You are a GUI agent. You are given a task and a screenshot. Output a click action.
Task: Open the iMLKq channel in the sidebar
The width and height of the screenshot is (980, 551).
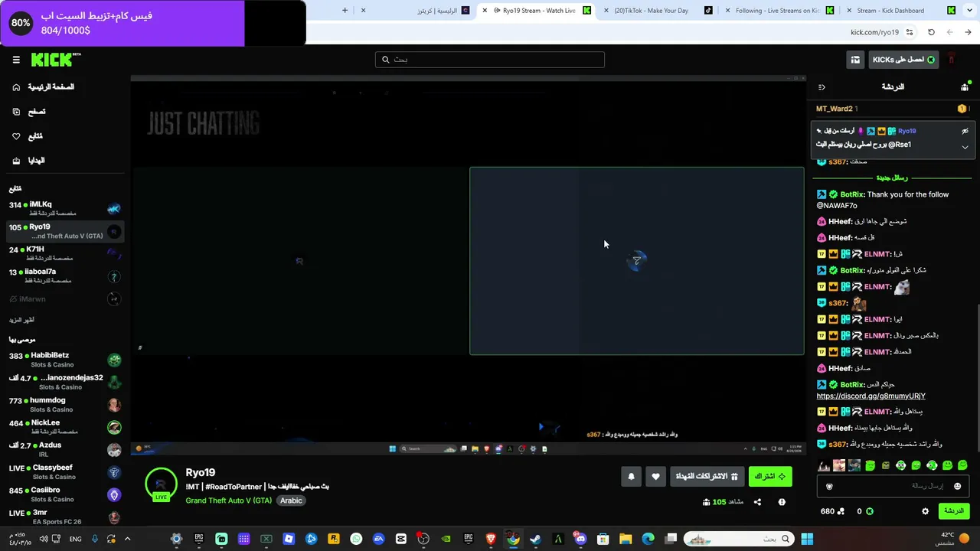tap(65, 209)
